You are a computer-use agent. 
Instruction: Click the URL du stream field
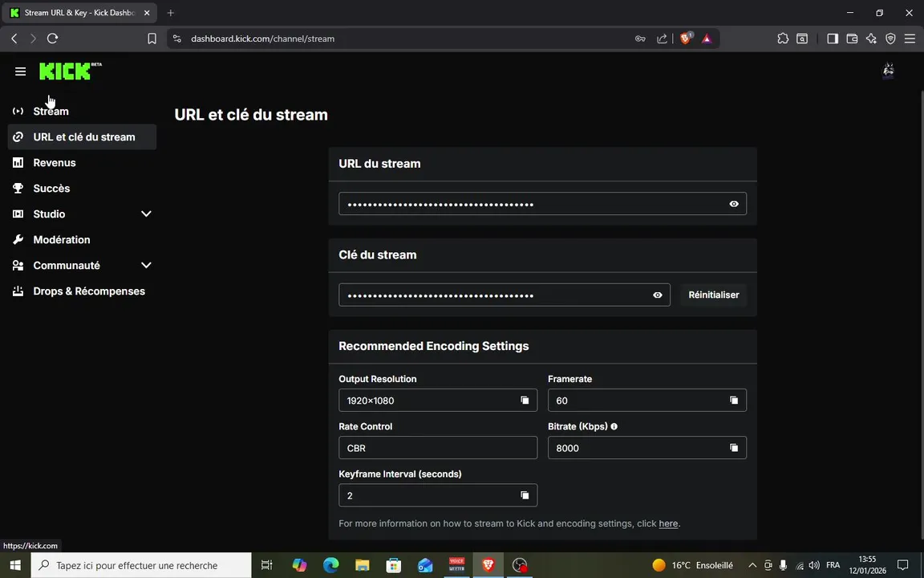[x=542, y=204]
